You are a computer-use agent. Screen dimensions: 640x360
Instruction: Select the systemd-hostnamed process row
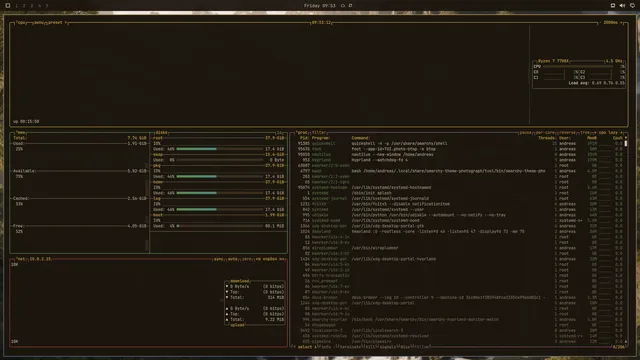(459, 188)
